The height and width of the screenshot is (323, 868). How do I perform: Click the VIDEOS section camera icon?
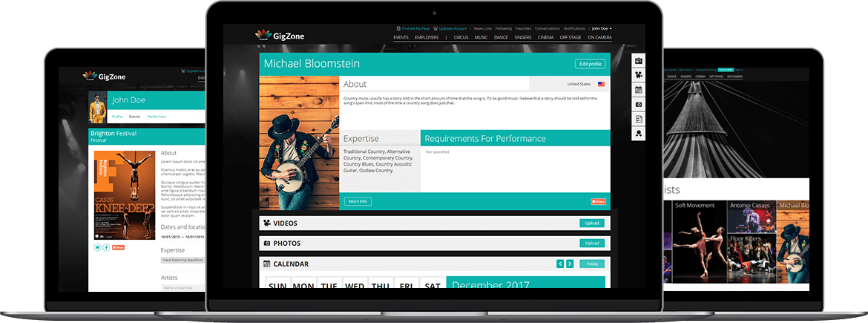[x=267, y=224]
